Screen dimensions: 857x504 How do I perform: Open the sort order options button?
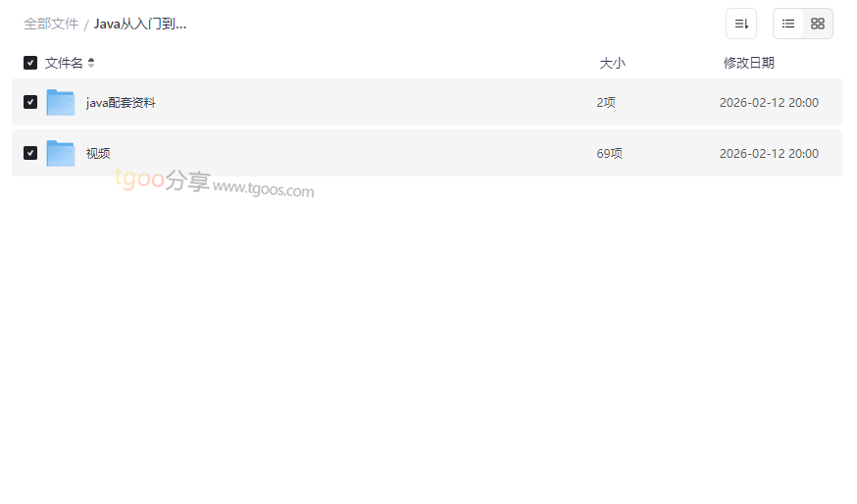(741, 24)
